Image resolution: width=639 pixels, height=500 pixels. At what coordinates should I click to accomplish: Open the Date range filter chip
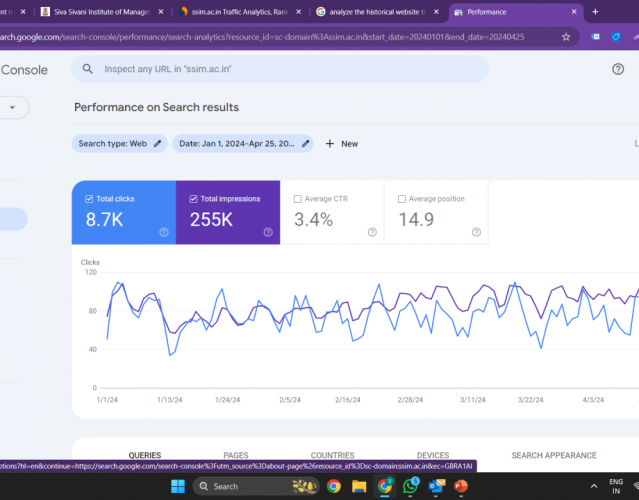tap(243, 144)
